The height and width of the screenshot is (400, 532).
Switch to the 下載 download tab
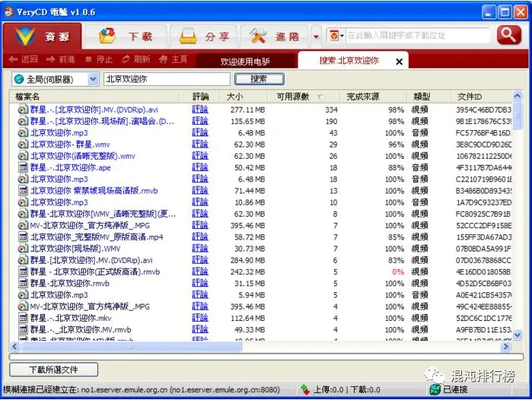pos(126,36)
